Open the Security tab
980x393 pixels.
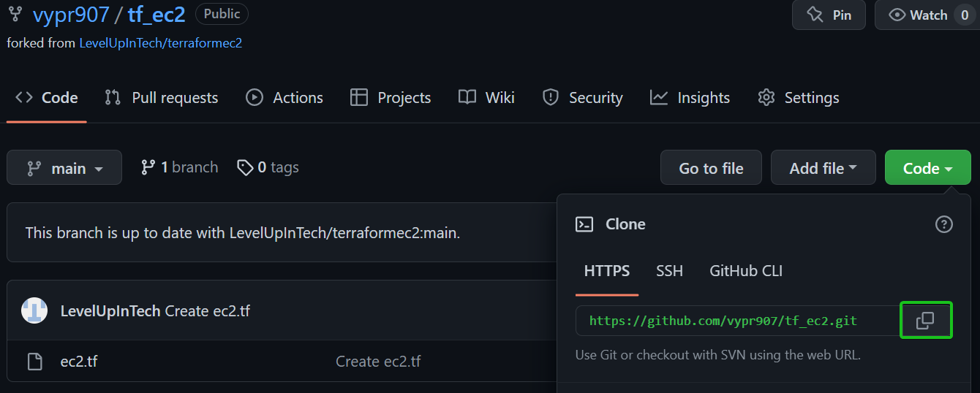[582, 98]
